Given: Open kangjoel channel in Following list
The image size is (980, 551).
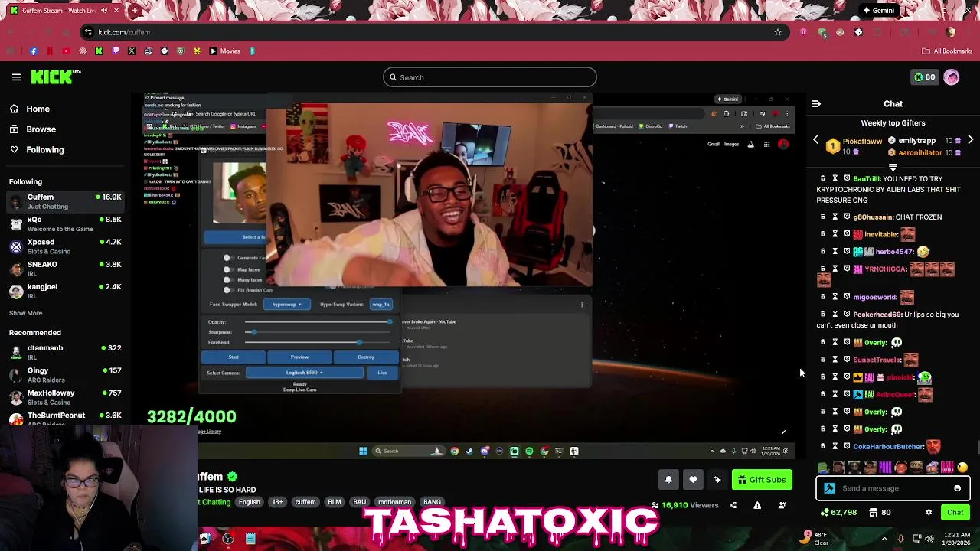Looking at the screenshot, I should click(65, 291).
